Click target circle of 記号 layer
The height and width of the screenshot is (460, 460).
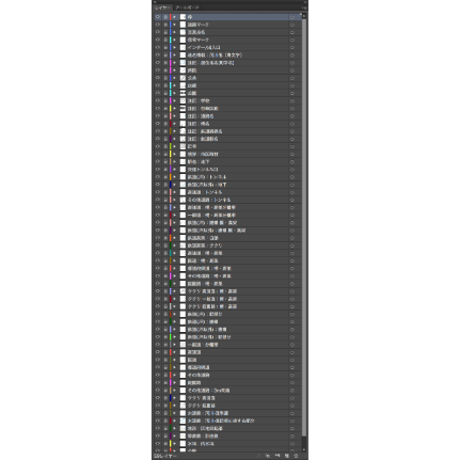point(292,147)
